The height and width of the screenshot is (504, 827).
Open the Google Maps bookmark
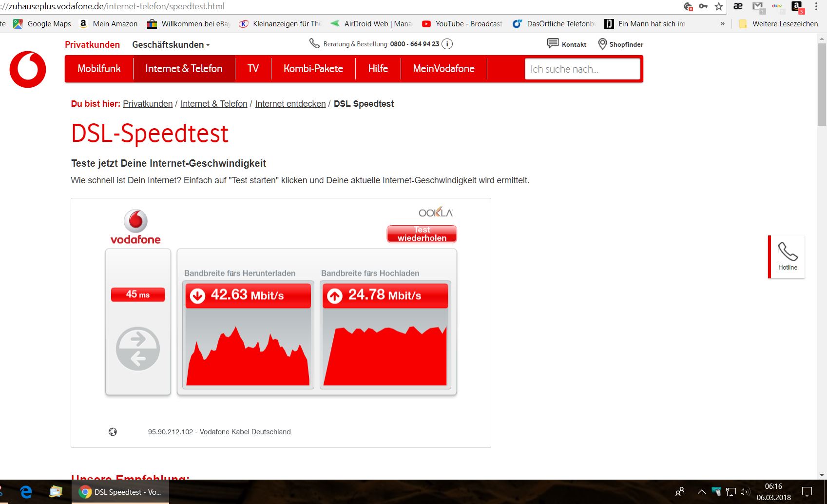click(x=42, y=23)
